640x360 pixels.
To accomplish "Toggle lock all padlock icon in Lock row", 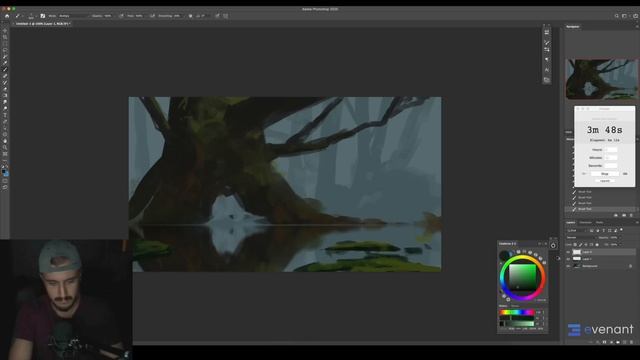I will [597, 244].
